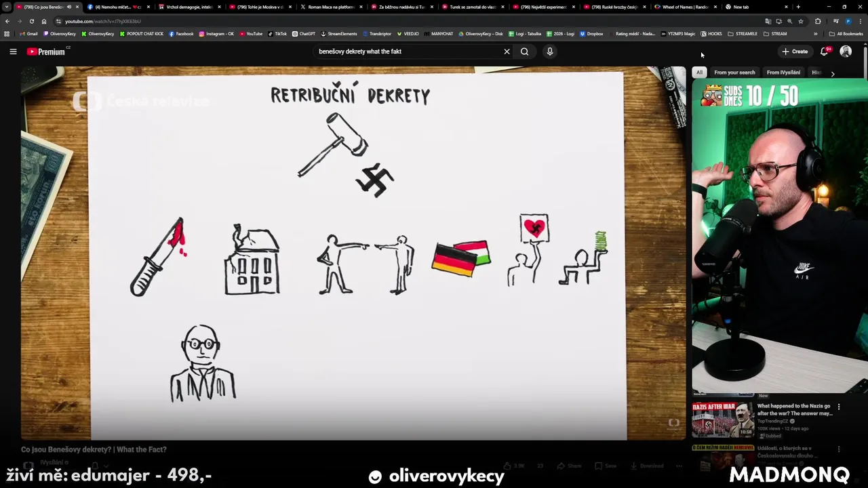
Task: Open the StreamElements bookmark
Action: tap(339, 33)
